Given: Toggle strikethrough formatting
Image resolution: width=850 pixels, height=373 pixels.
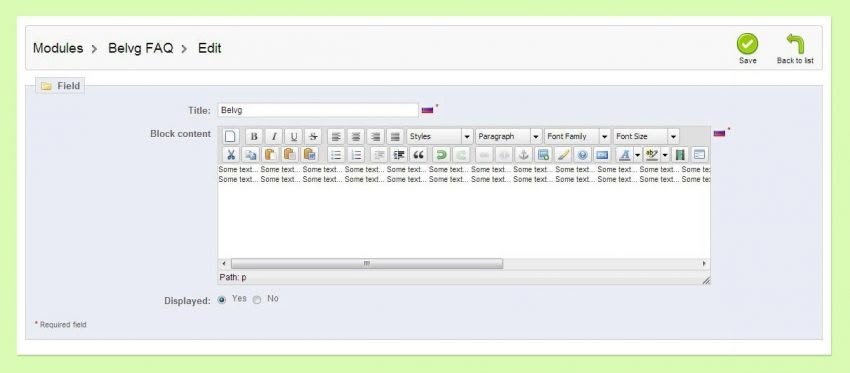Looking at the screenshot, I should coord(313,137).
